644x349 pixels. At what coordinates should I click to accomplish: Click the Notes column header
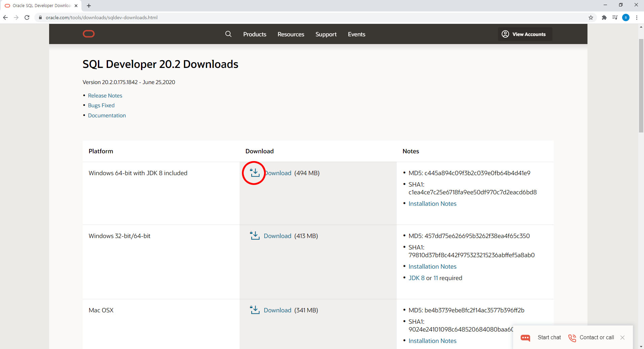[411, 151]
